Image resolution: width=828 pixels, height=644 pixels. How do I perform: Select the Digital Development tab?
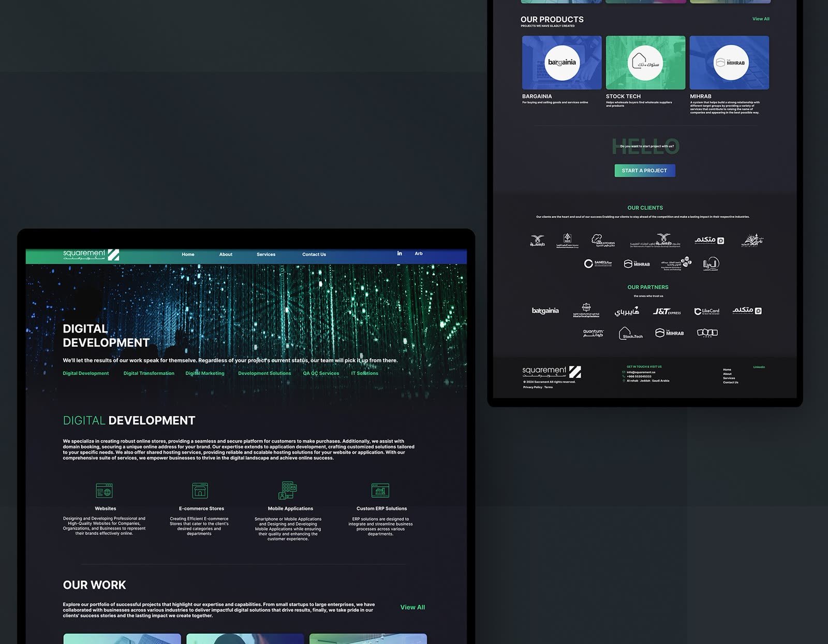(86, 373)
